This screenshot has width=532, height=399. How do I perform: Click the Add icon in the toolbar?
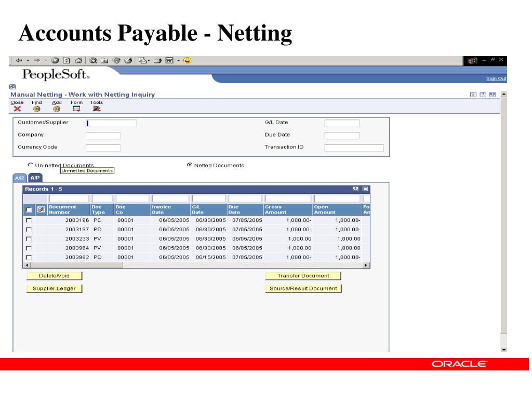[56, 110]
